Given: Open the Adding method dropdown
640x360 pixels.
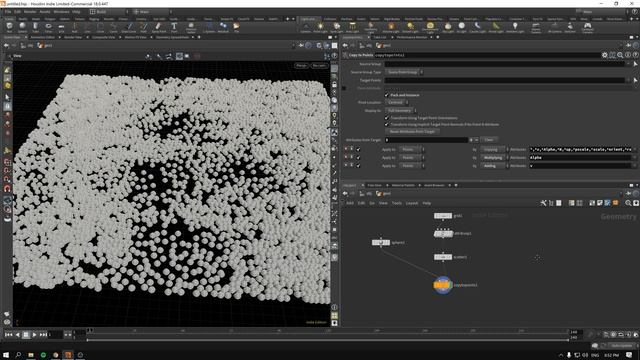Looking at the screenshot, I should (494, 166).
